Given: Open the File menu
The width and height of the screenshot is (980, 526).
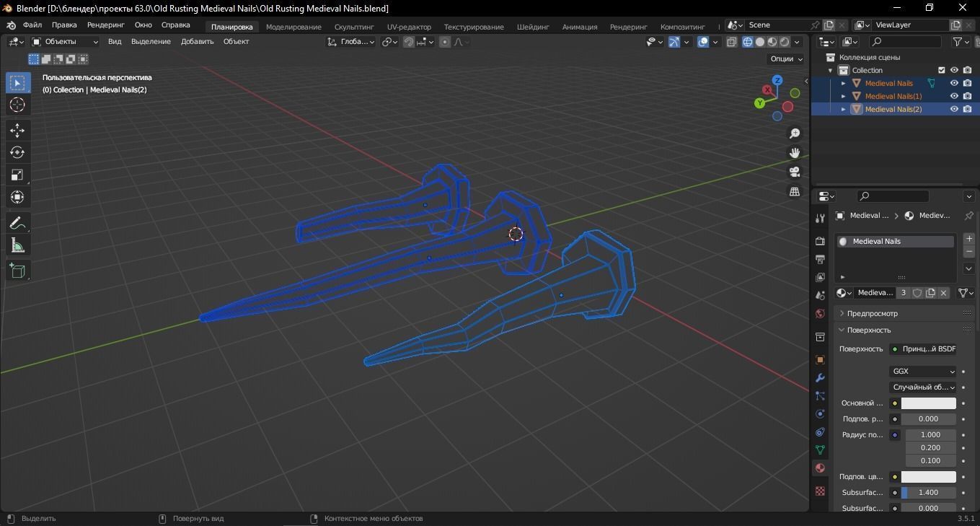Looking at the screenshot, I should 32,25.
